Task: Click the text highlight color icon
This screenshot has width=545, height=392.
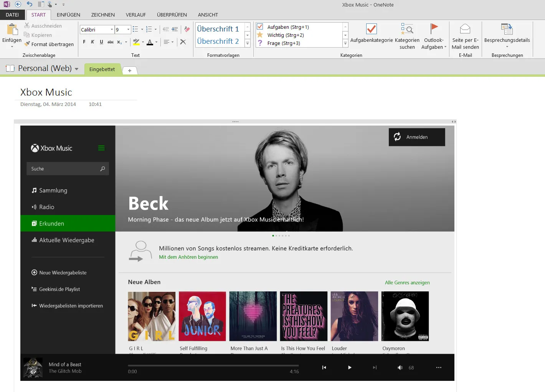Action: [x=136, y=42]
